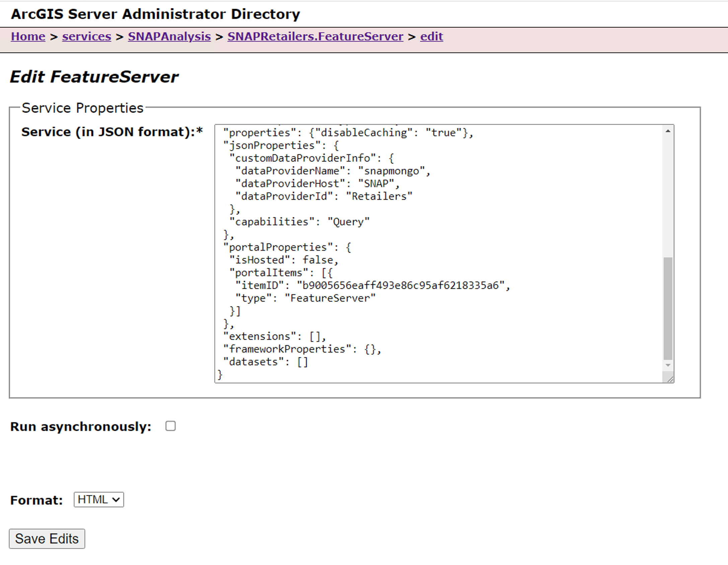Click the JSON textarea scroll-up arrow
Viewport: 728px width, 565px height.
tap(668, 131)
